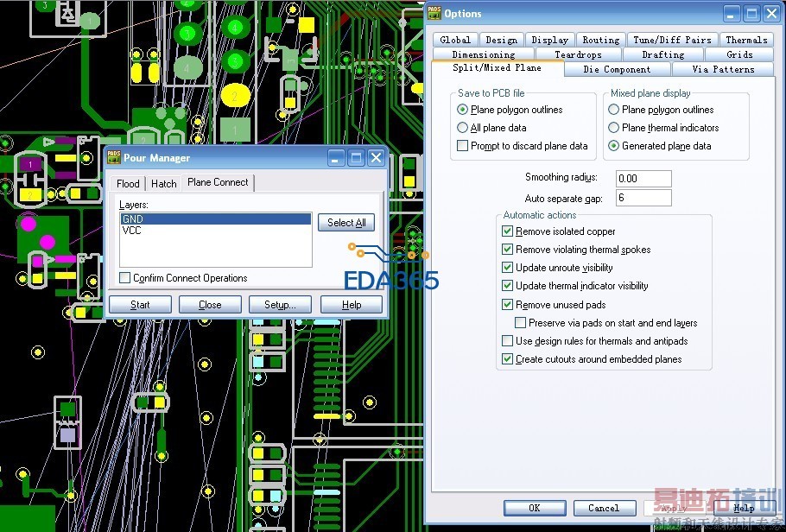The height and width of the screenshot is (532, 786).
Task: Click Start in Pour Manager
Action: point(140,305)
